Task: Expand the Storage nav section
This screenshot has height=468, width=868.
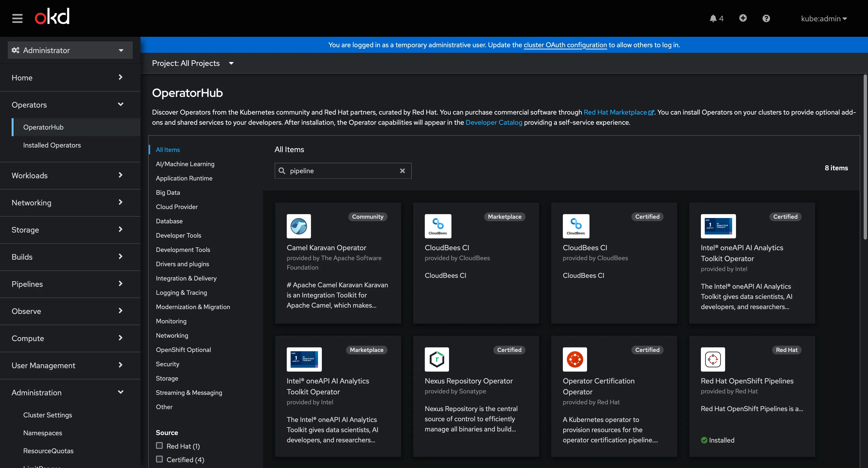Action: click(x=70, y=230)
